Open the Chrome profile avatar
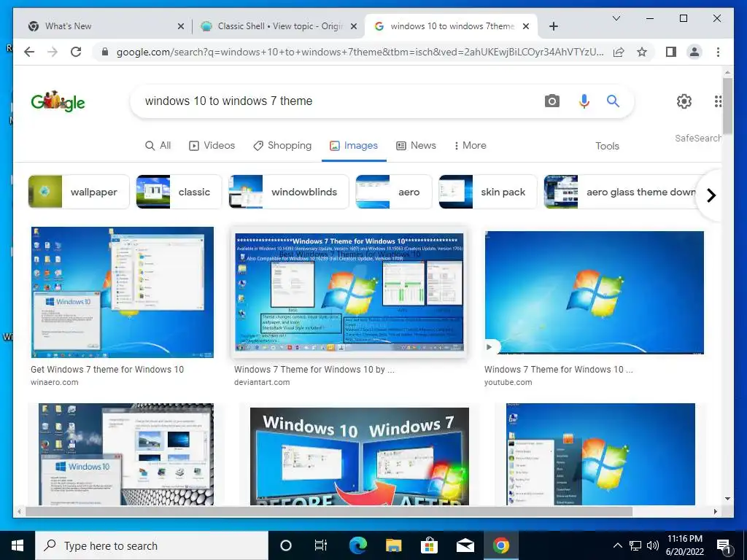747x560 pixels. 694,52
